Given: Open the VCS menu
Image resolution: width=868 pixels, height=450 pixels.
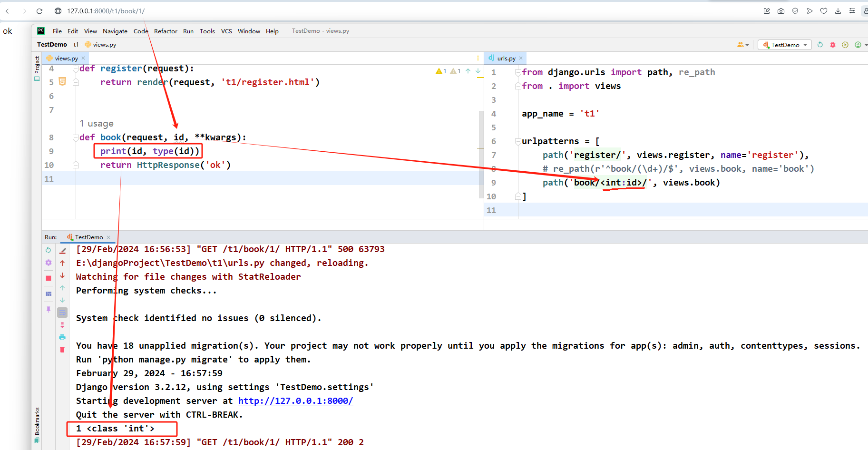Looking at the screenshot, I should [226, 31].
